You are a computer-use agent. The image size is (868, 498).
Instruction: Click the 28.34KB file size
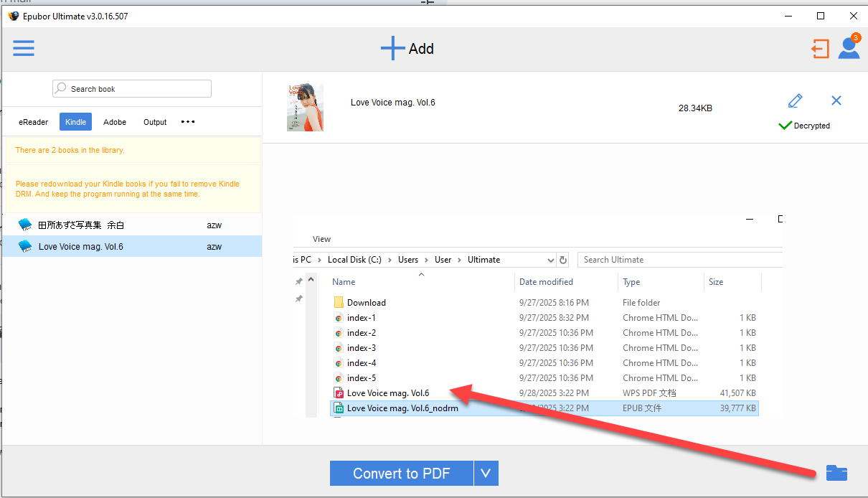(695, 108)
